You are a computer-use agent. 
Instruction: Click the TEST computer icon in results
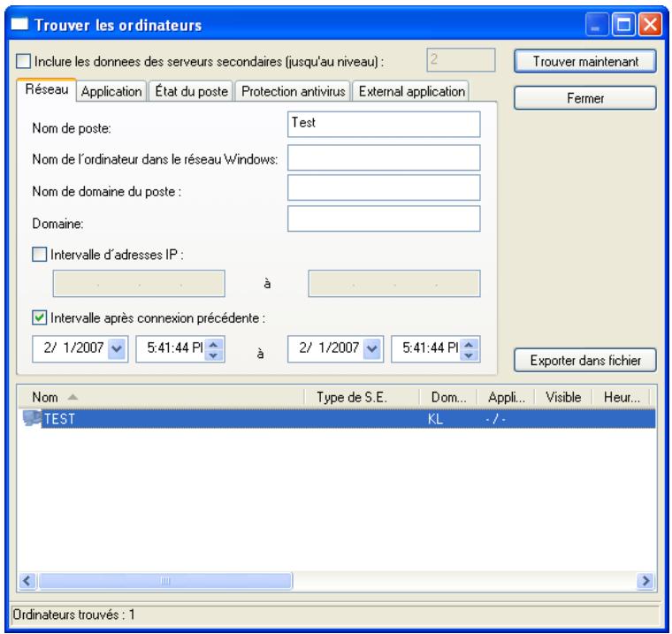[x=32, y=418]
